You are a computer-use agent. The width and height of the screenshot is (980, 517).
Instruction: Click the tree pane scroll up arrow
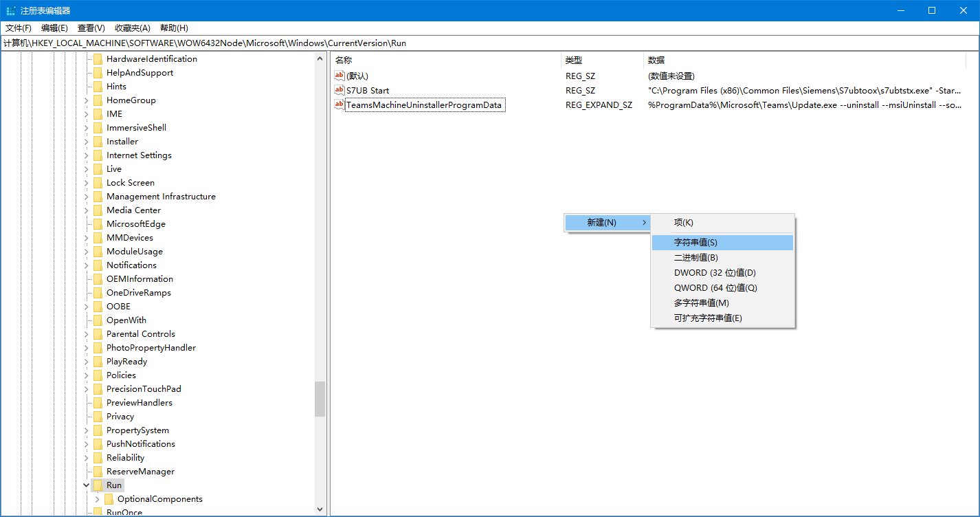(x=320, y=58)
